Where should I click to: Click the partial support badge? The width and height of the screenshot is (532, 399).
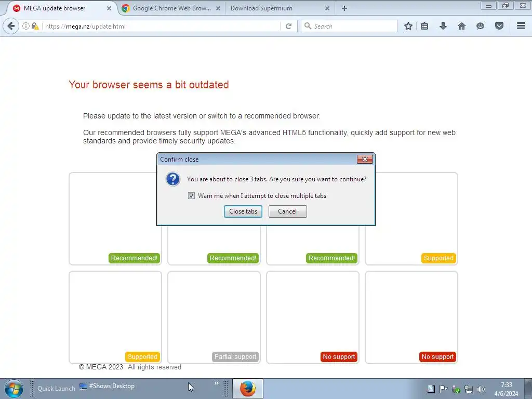(x=235, y=356)
